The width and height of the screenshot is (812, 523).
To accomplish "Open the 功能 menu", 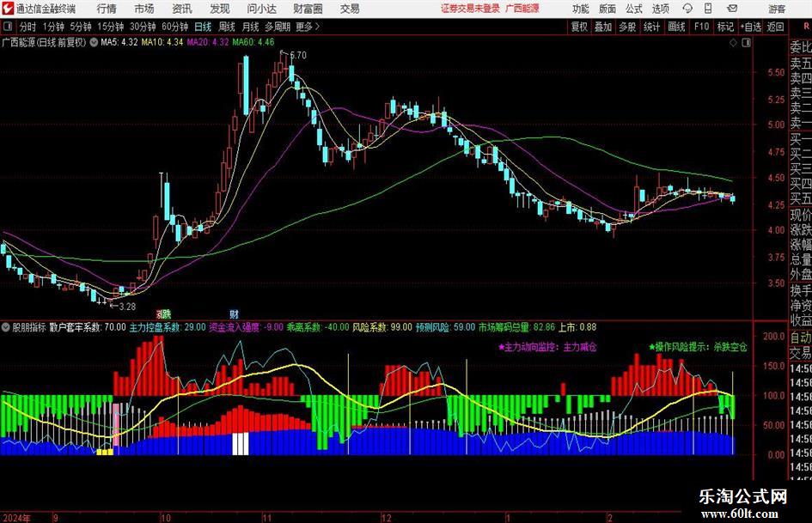I will point(581,9).
